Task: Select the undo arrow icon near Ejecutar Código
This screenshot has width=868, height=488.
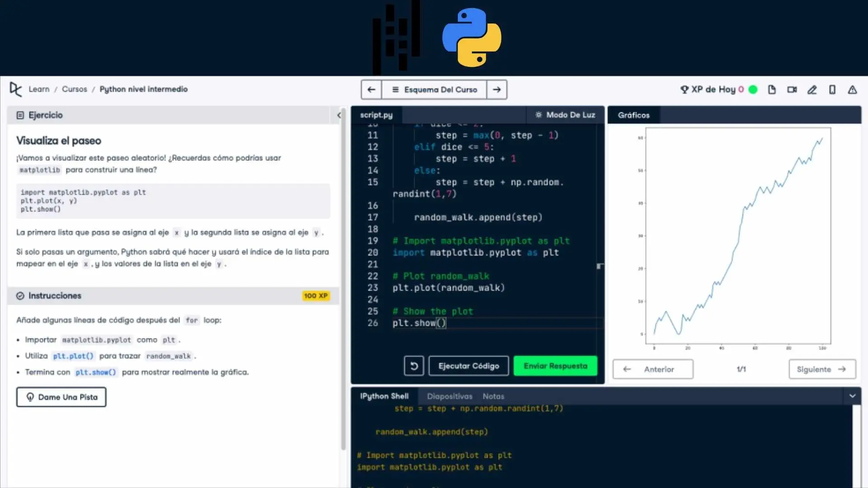Action: click(x=414, y=366)
